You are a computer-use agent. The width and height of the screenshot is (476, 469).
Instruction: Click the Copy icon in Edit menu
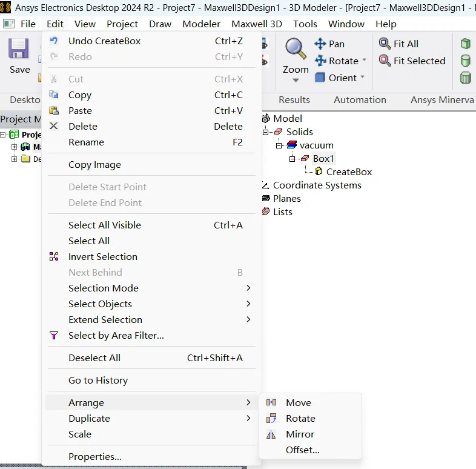(x=54, y=95)
